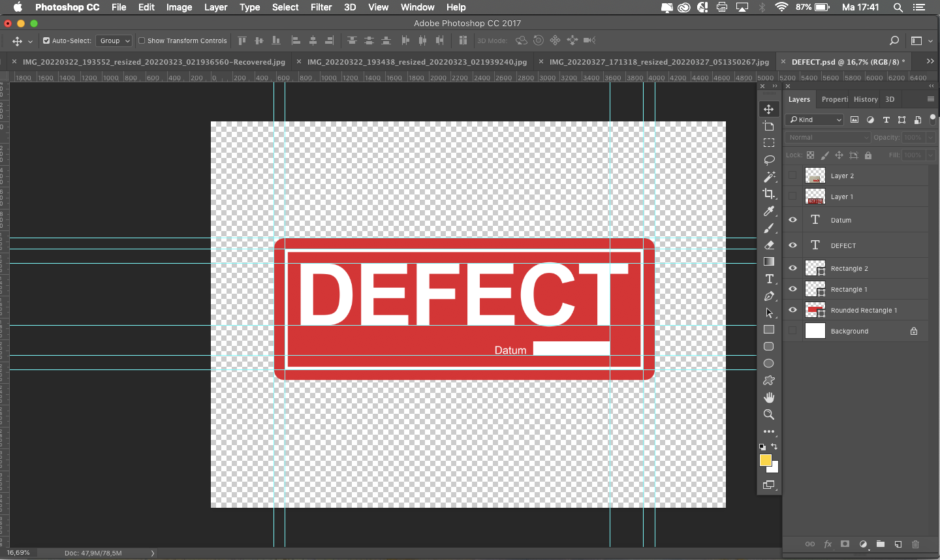Reset to default foreground and background colors
Viewport: 940px width, 560px height.
point(762,447)
